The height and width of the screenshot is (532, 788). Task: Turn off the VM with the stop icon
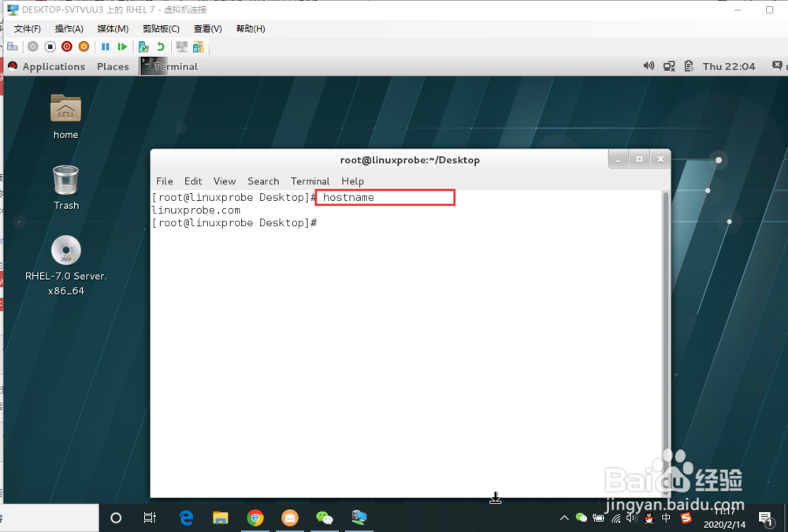point(49,47)
